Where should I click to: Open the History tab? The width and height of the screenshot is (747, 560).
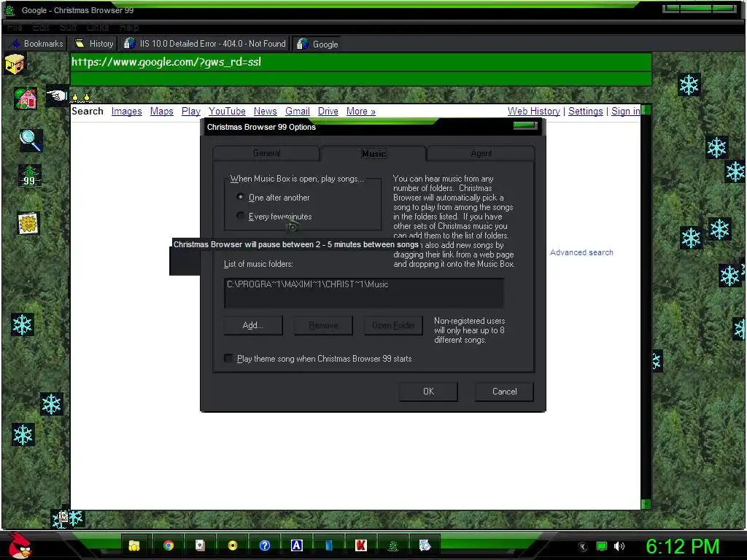93,44
